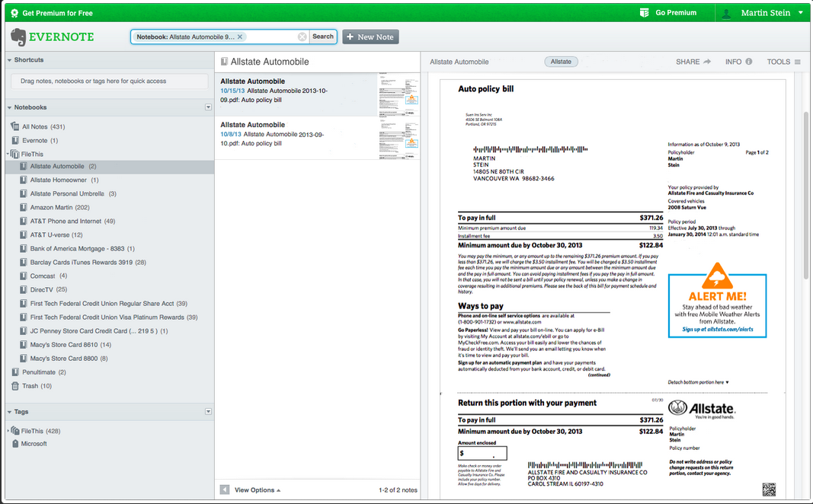Open the note dated 10/8/13

coord(317,138)
